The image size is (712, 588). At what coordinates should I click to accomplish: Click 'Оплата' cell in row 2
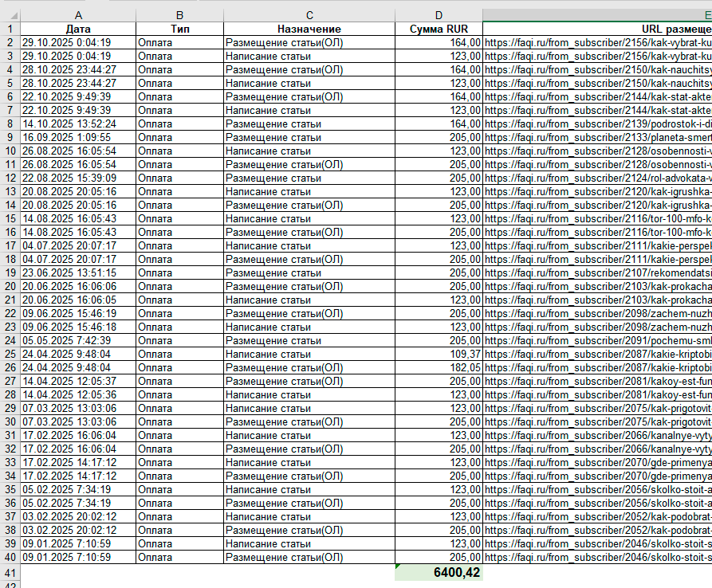180,43
